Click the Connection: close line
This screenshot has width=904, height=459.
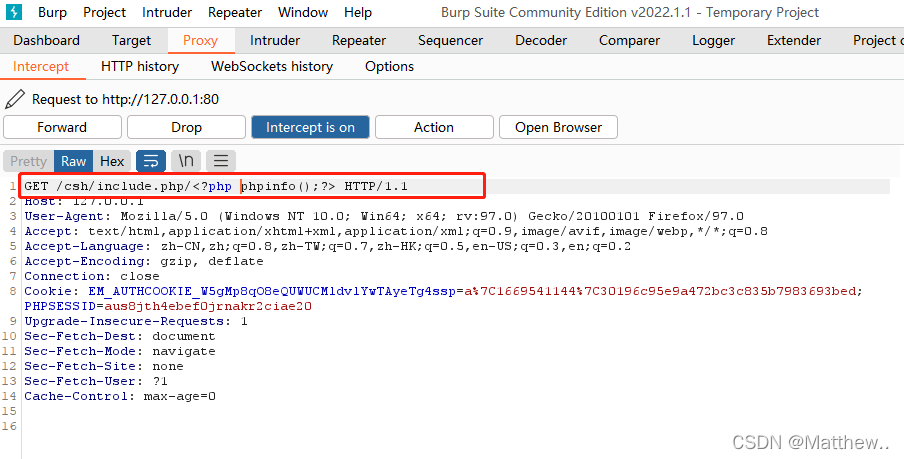92,277
